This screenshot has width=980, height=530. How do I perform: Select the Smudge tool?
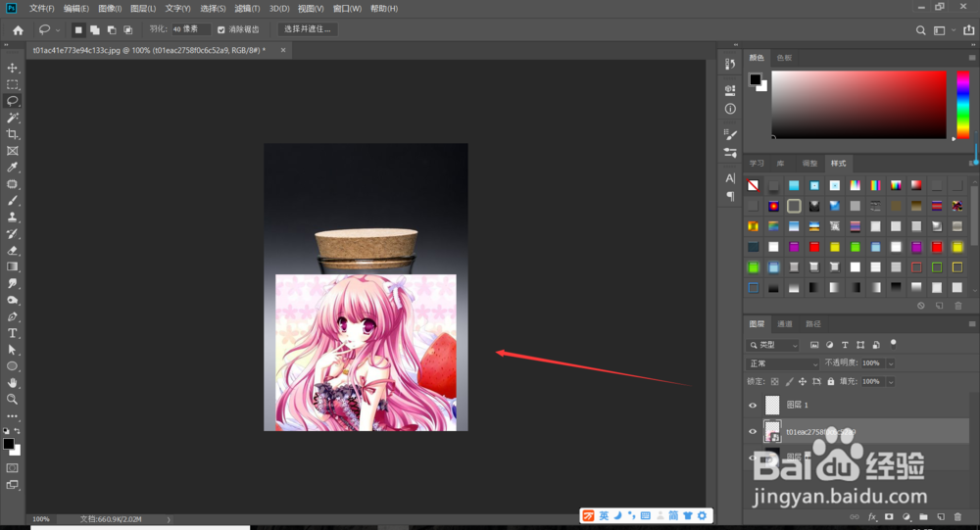coord(12,283)
